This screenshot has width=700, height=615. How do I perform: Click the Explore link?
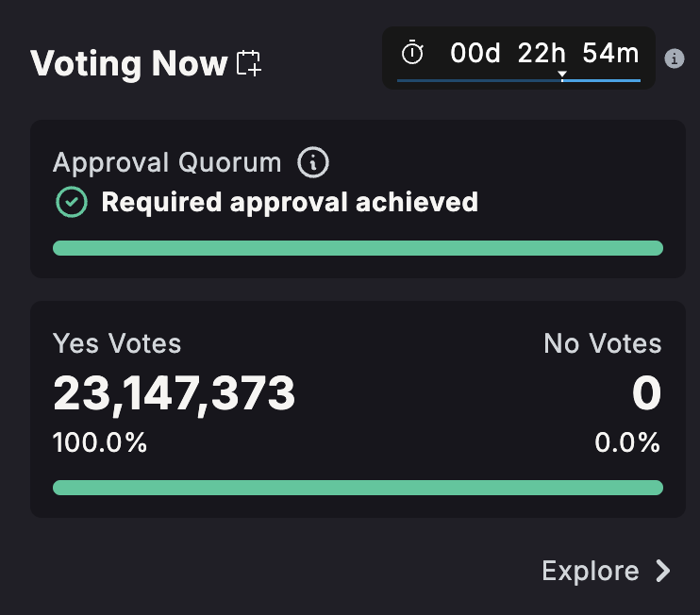pos(591,571)
